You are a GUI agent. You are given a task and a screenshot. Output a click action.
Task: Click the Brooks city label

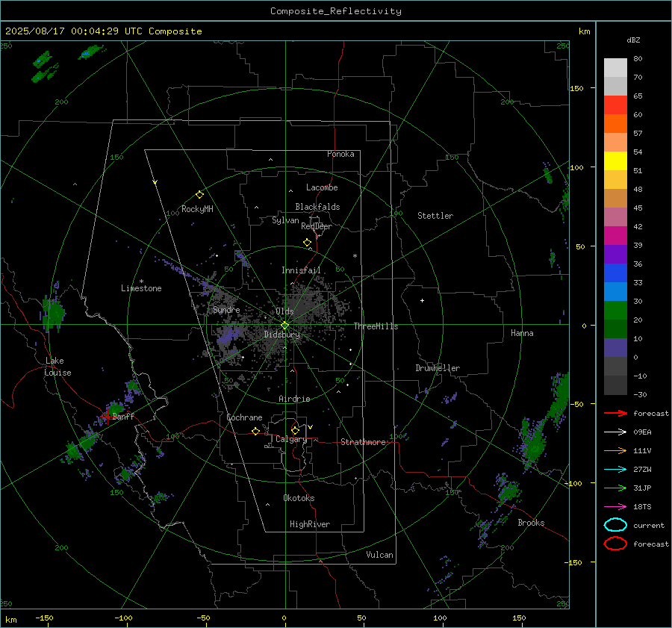click(531, 523)
